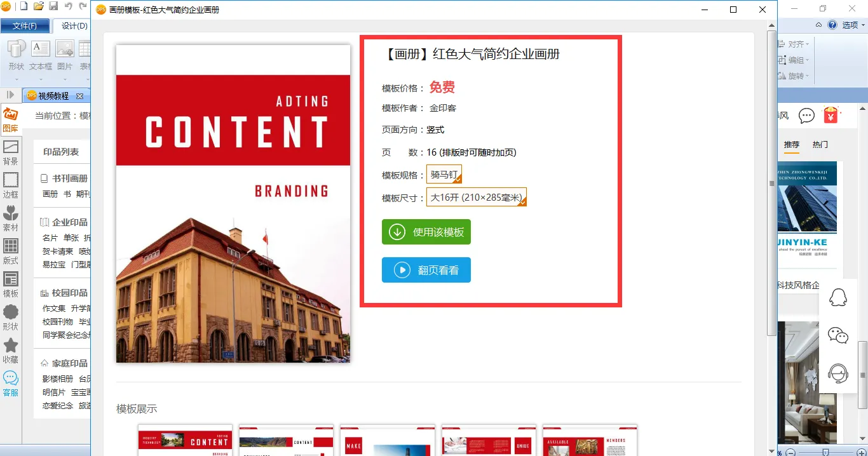Contact via the QQ penguin icon

(x=838, y=297)
